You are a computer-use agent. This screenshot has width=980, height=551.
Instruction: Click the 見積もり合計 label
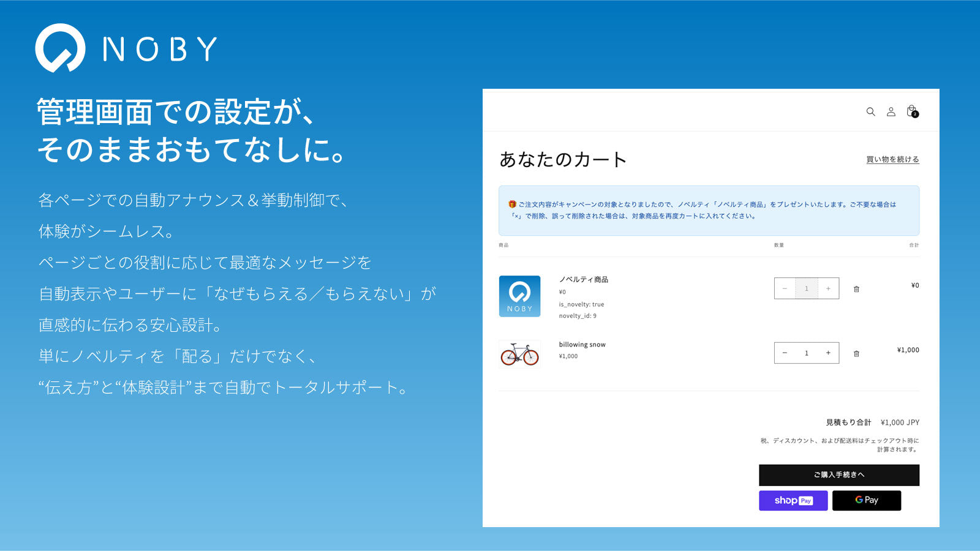tap(848, 422)
